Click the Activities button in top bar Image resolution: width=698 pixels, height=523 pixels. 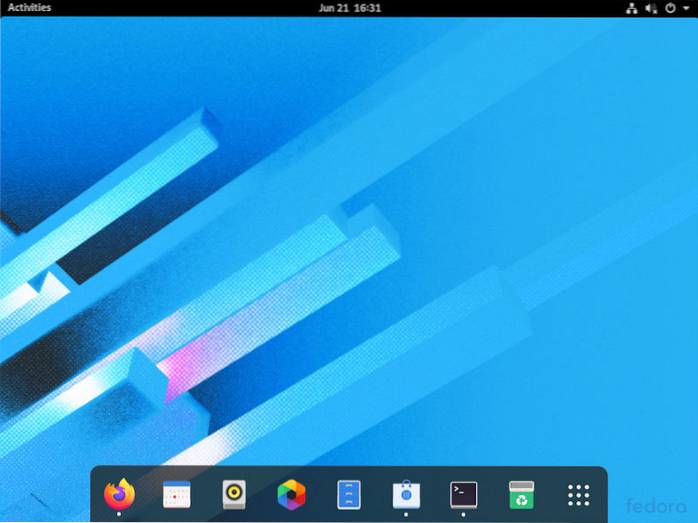point(29,8)
